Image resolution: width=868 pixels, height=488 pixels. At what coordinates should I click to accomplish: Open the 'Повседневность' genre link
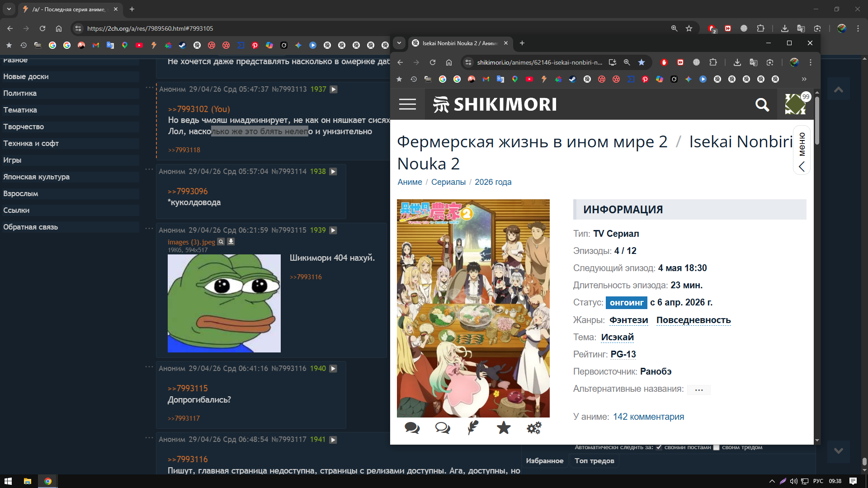(x=693, y=320)
